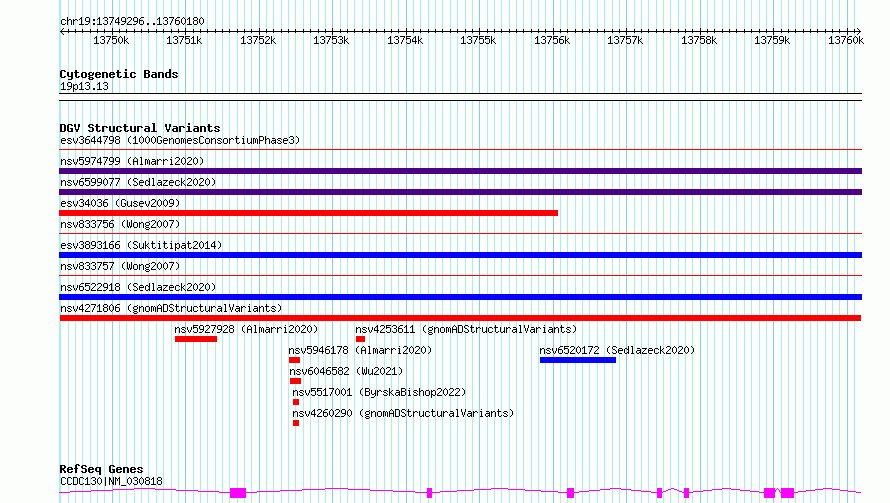
Task: Click the 13755k ruler tick label
Action: 478,40
